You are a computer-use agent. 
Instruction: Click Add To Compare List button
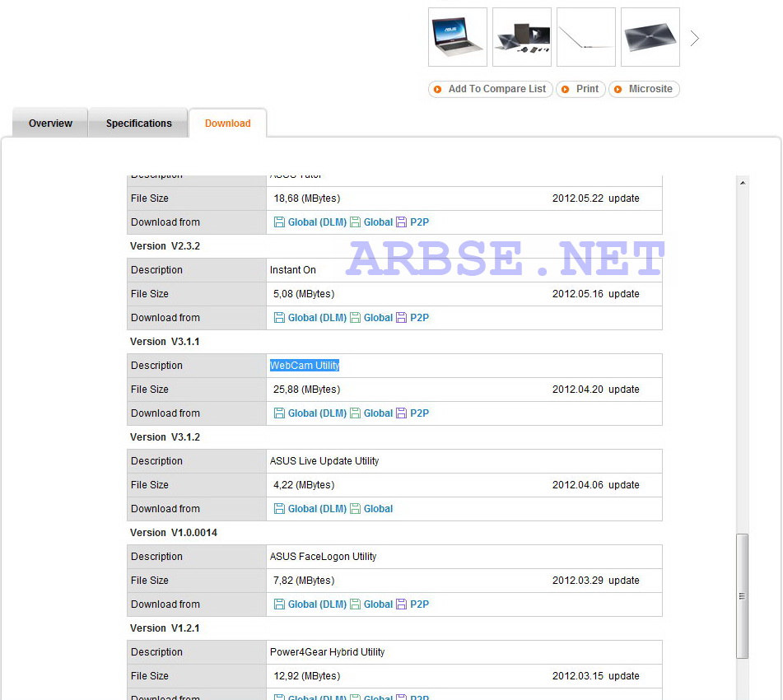[x=491, y=89]
